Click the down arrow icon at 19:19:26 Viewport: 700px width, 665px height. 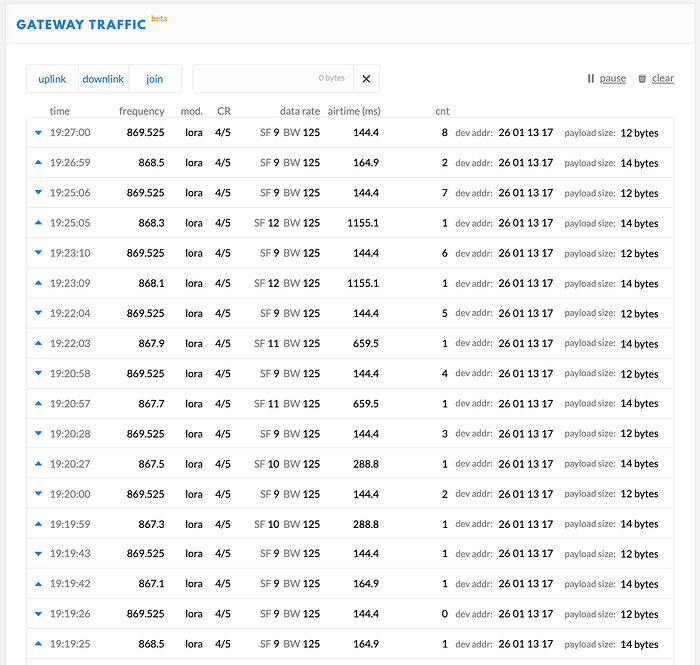(x=39, y=615)
